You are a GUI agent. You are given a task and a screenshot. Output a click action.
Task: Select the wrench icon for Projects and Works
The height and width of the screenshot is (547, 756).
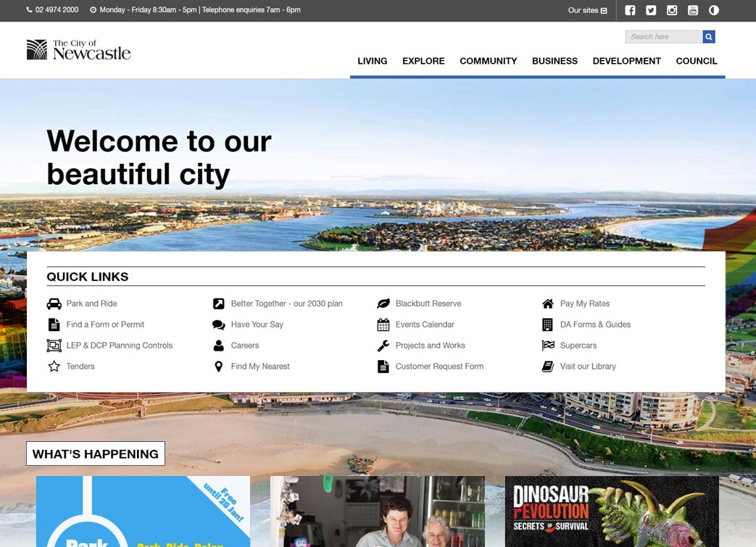coord(383,345)
